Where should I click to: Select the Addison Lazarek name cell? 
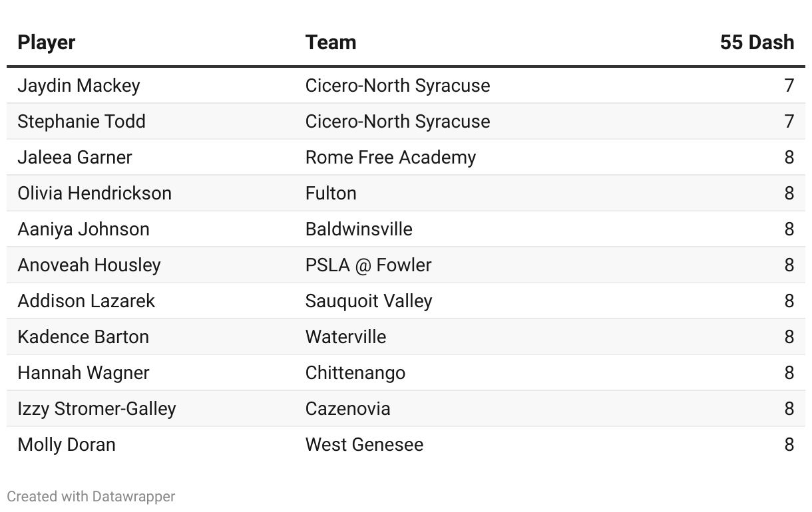pyautogui.click(x=86, y=301)
